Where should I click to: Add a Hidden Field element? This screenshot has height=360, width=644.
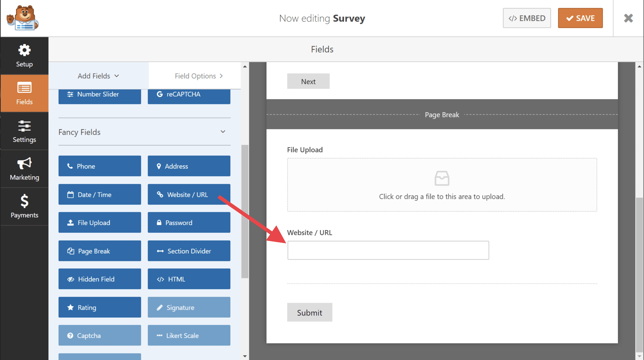[x=99, y=279]
